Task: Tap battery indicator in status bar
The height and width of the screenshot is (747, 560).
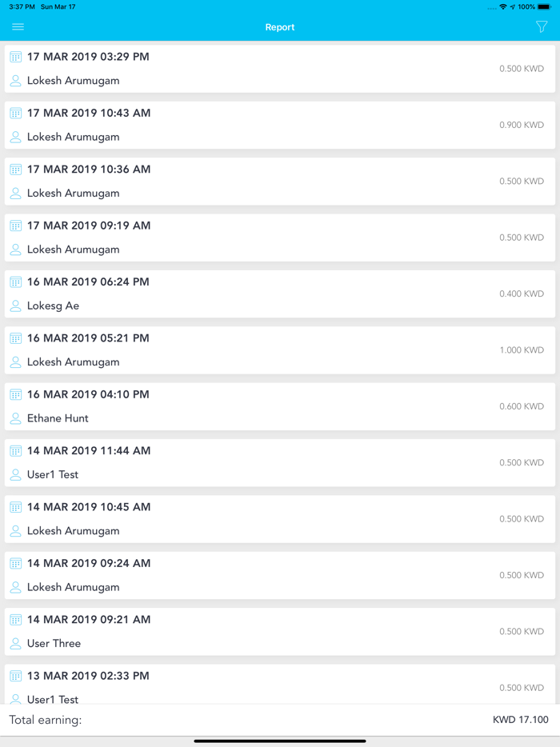Action: [544, 6]
